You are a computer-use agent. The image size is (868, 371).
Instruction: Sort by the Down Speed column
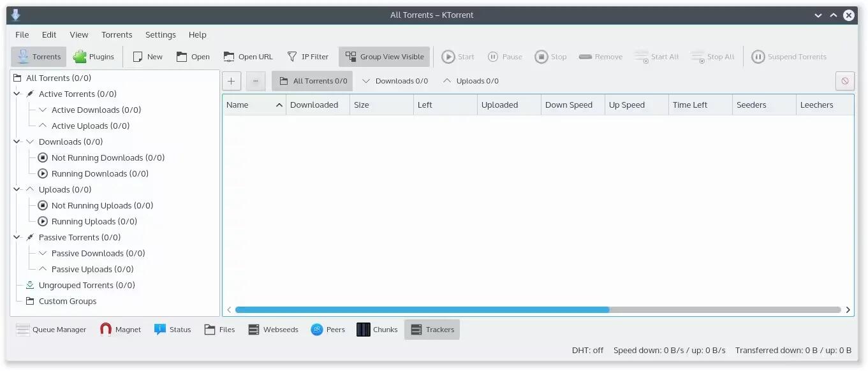click(x=573, y=105)
